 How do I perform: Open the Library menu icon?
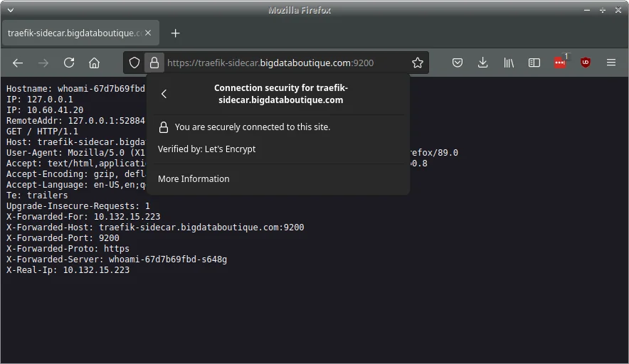509,63
